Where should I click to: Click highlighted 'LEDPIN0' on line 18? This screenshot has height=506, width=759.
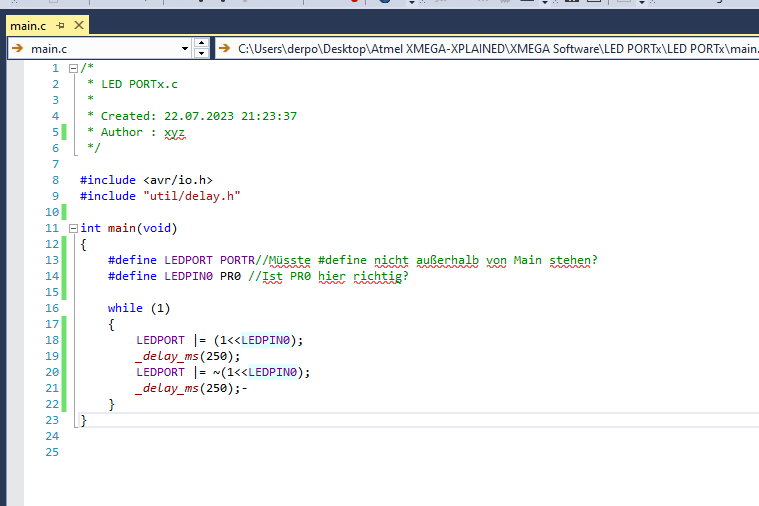(265, 340)
